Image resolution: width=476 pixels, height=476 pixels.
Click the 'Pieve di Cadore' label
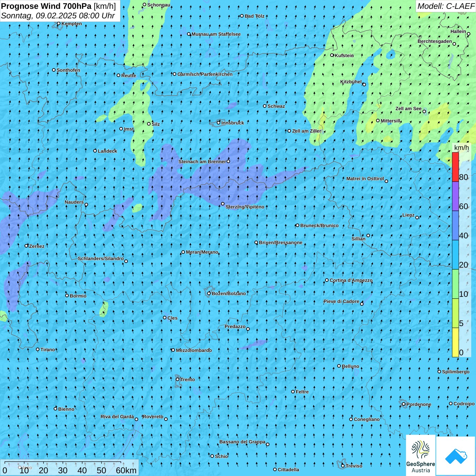click(341, 301)
